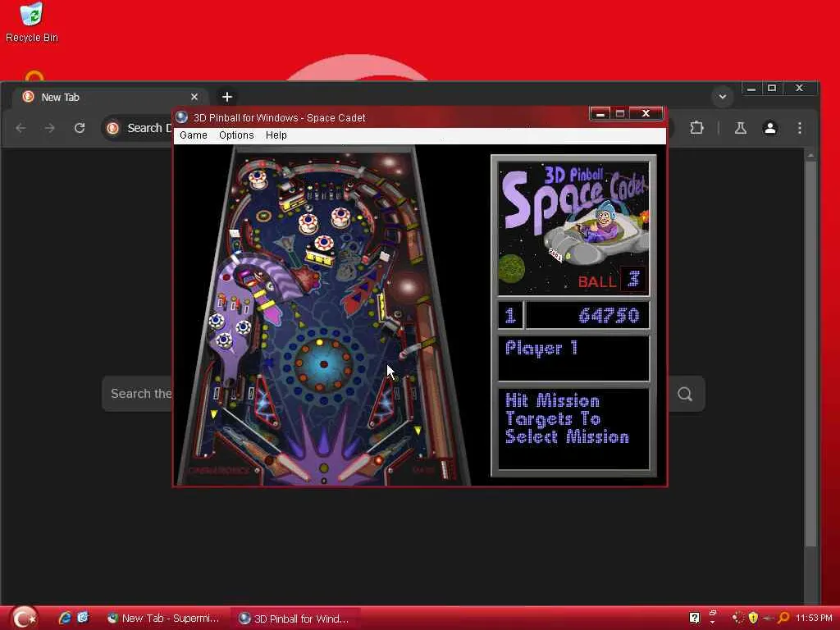Click the second quick launch icon
840x630 pixels.
[83, 618]
